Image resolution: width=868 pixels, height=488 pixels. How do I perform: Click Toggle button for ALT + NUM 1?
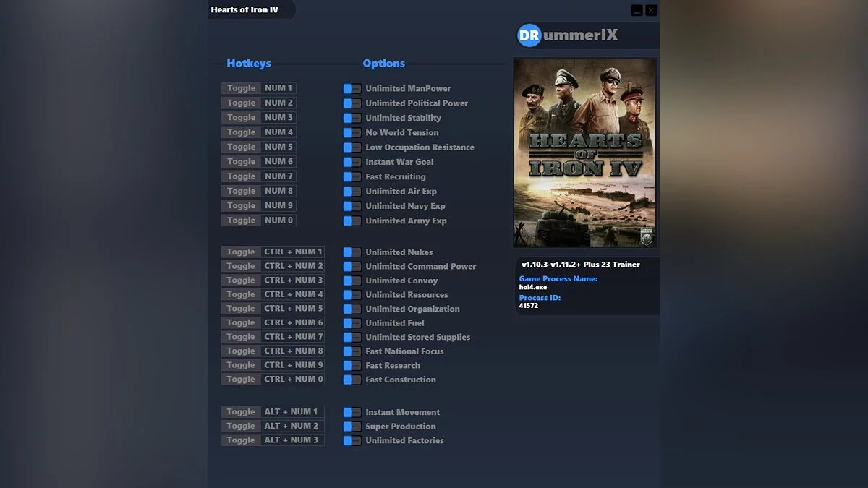coord(241,411)
